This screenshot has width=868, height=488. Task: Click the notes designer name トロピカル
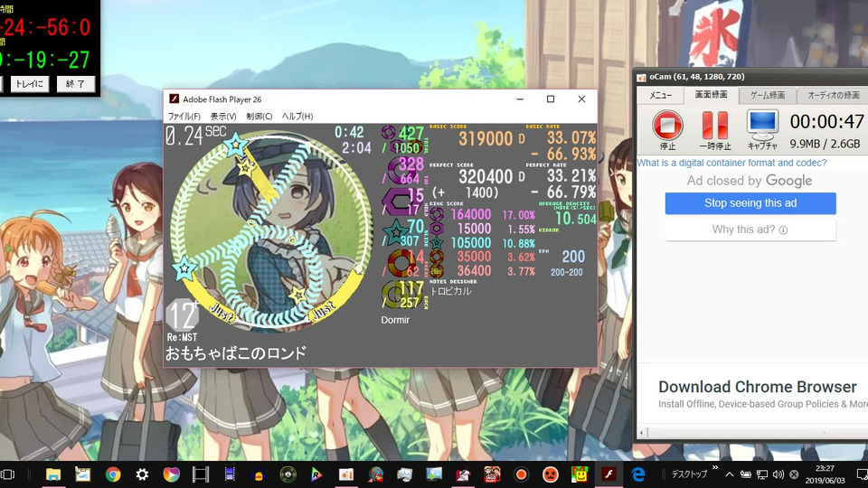(450, 291)
